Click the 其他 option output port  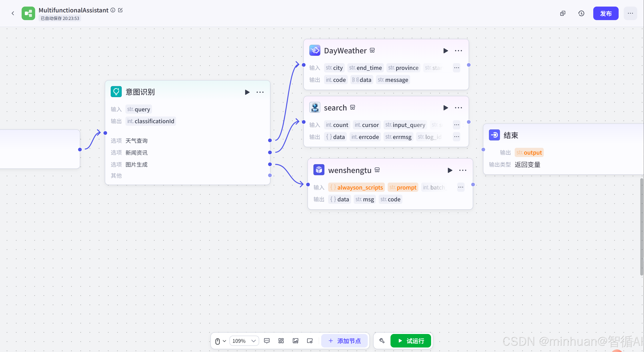point(270,175)
